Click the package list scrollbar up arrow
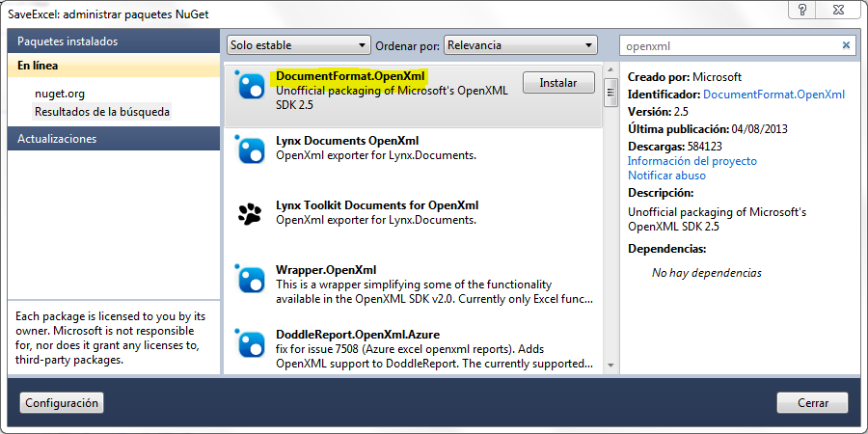Image resolution: width=868 pixels, height=434 pixels. [x=611, y=69]
